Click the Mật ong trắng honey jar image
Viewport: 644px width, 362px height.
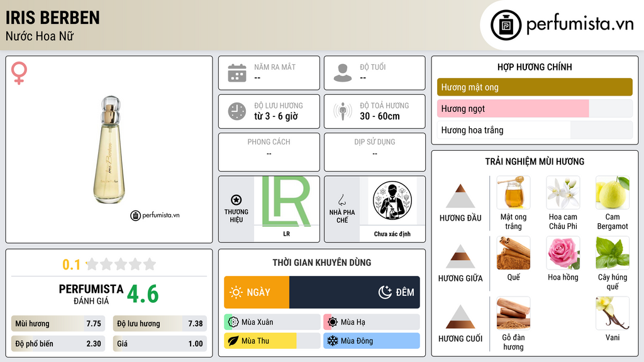(513, 192)
